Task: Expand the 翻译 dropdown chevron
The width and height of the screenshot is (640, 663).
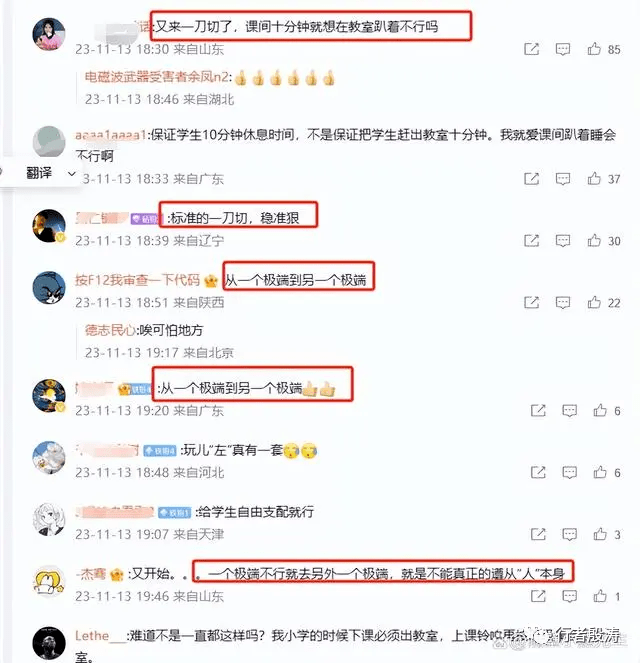Action: (x=72, y=173)
